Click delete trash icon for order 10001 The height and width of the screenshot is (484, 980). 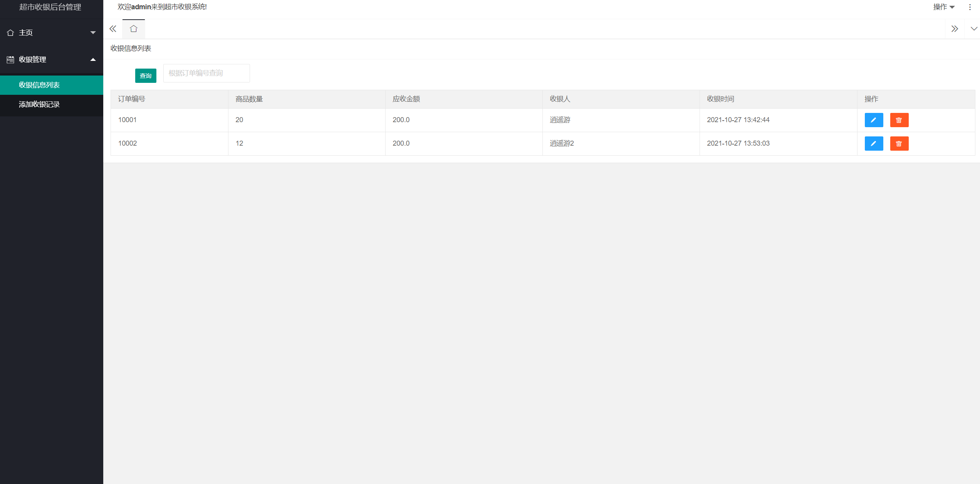[899, 120]
